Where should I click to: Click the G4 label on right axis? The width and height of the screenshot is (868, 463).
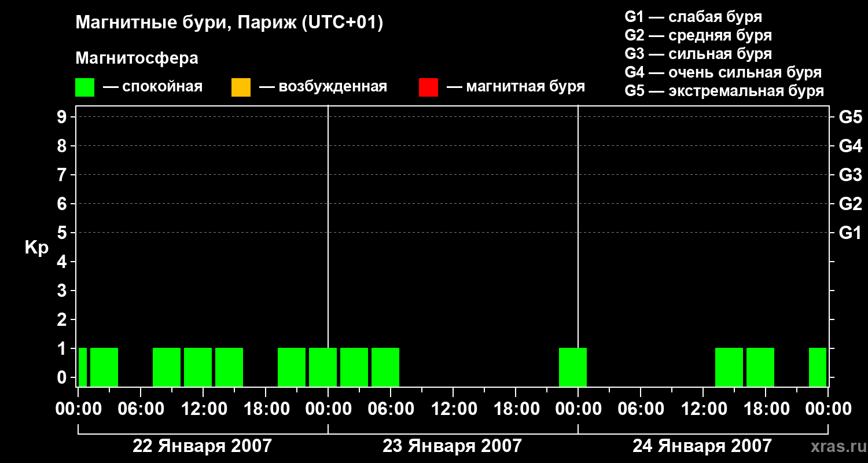pyautogui.click(x=850, y=146)
